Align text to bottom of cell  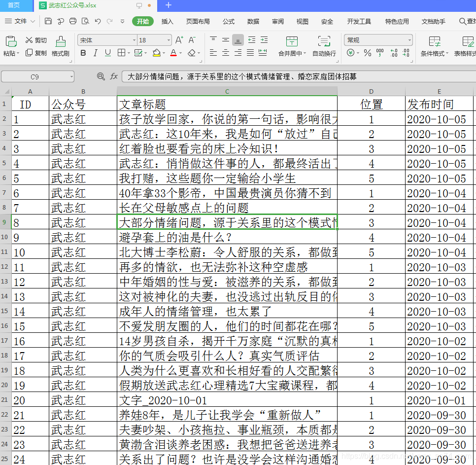point(238,40)
